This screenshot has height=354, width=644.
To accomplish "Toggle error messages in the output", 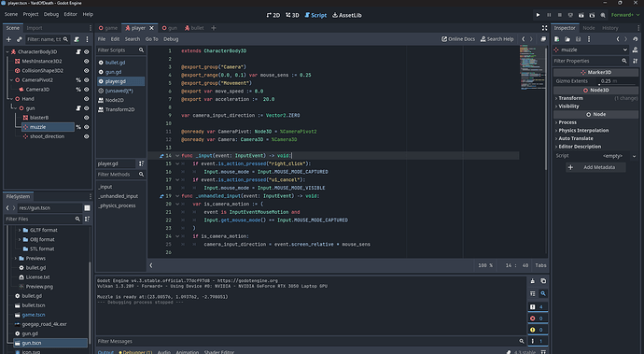I will point(538,319).
